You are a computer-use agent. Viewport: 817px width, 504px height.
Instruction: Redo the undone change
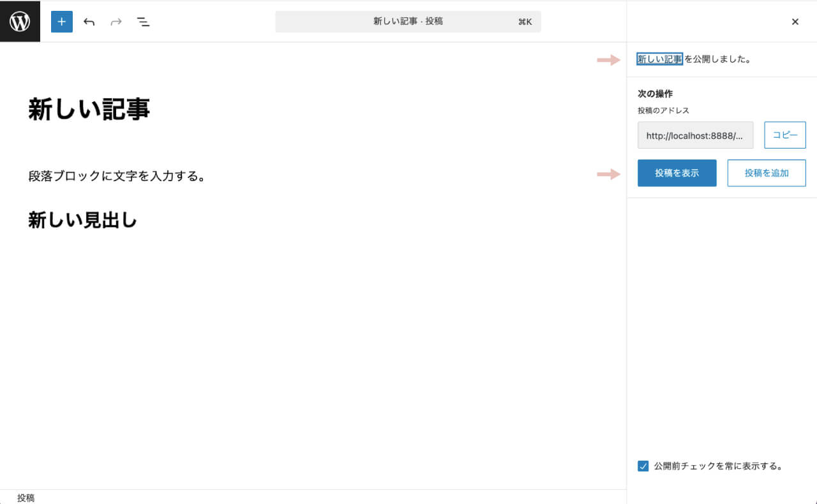116,21
